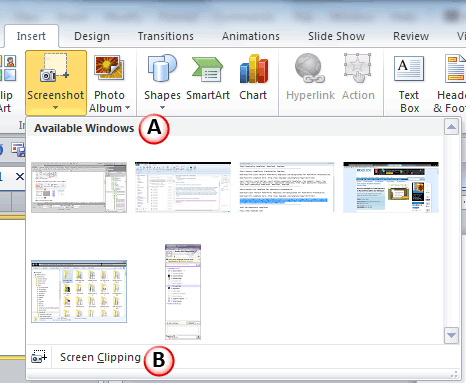The image size is (466, 383).
Task: Select the web browser window thumbnail
Action: click(391, 187)
